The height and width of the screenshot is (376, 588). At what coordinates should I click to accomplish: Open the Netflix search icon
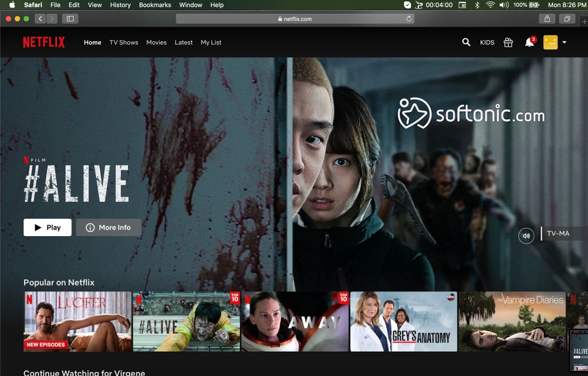466,42
